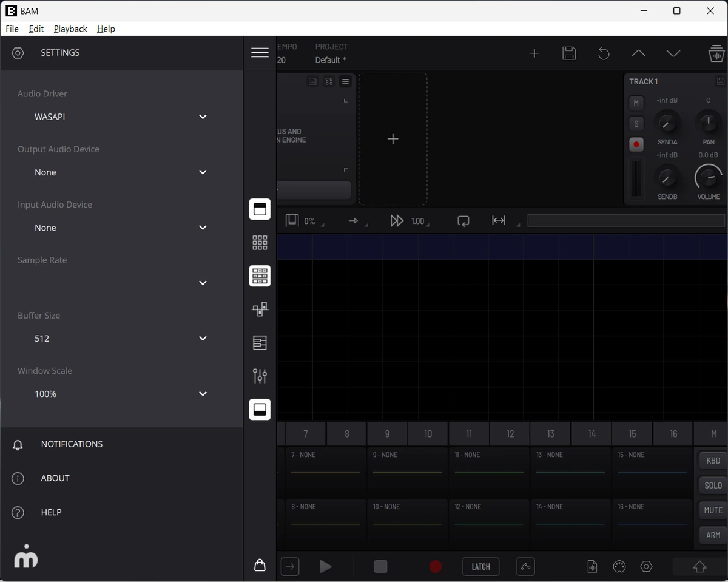This screenshot has height=582, width=728.
Task: Click the shift up-arrow button
Action: point(699,567)
